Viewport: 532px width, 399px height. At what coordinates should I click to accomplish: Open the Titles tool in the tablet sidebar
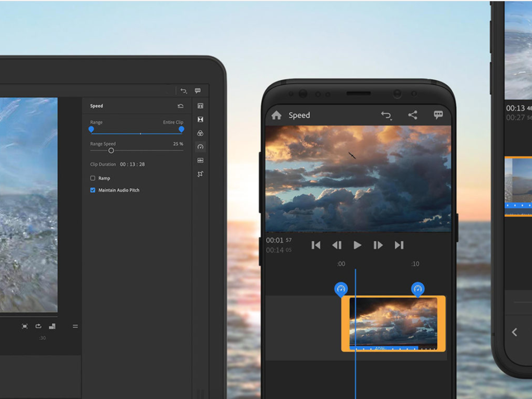(x=200, y=106)
